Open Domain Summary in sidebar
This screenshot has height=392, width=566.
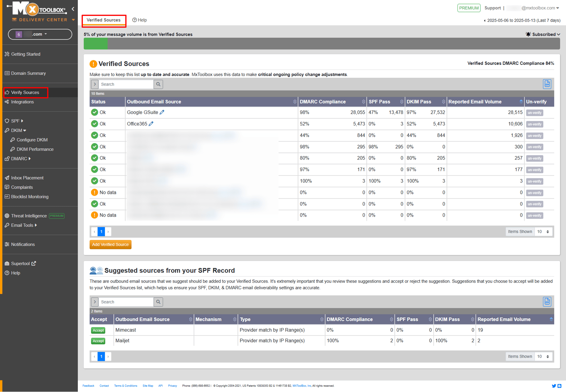pyautogui.click(x=28, y=73)
